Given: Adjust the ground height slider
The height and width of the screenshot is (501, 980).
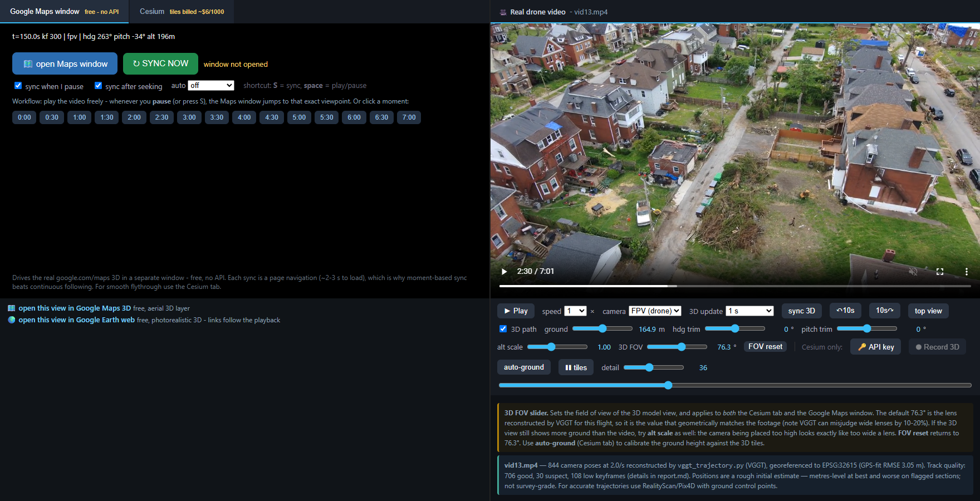Looking at the screenshot, I should pos(602,329).
